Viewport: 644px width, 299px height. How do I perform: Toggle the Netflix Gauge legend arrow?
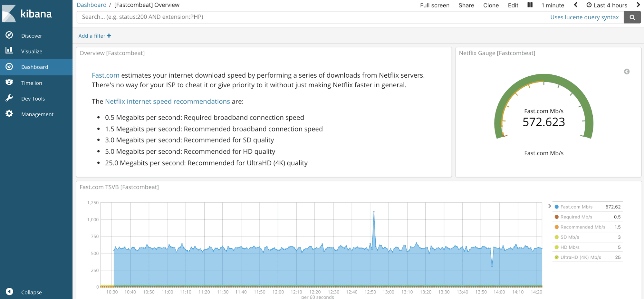pos(627,72)
